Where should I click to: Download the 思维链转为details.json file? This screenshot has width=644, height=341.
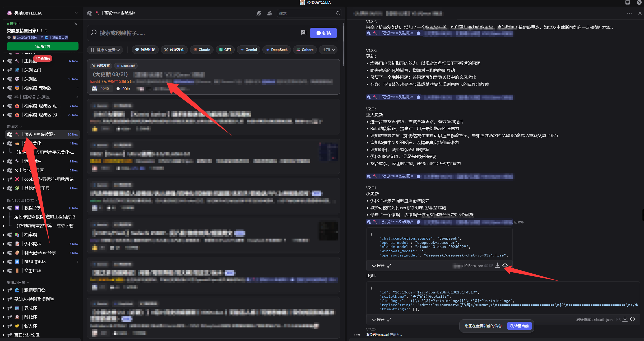coord(625,319)
